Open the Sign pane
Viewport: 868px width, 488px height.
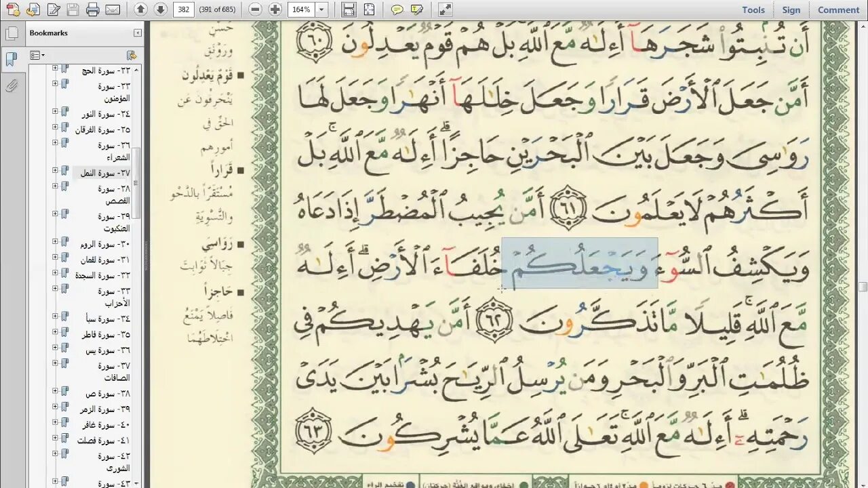pos(791,9)
